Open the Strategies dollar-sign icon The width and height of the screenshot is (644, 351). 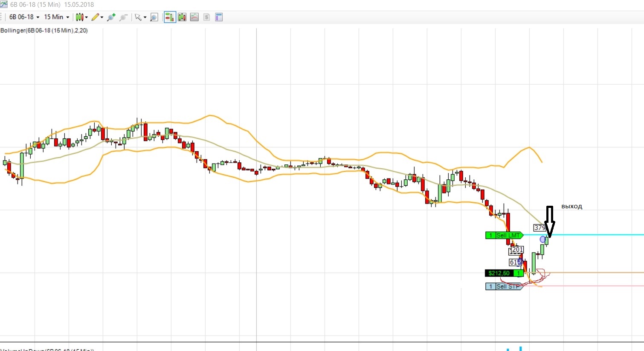(x=207, y=17)
